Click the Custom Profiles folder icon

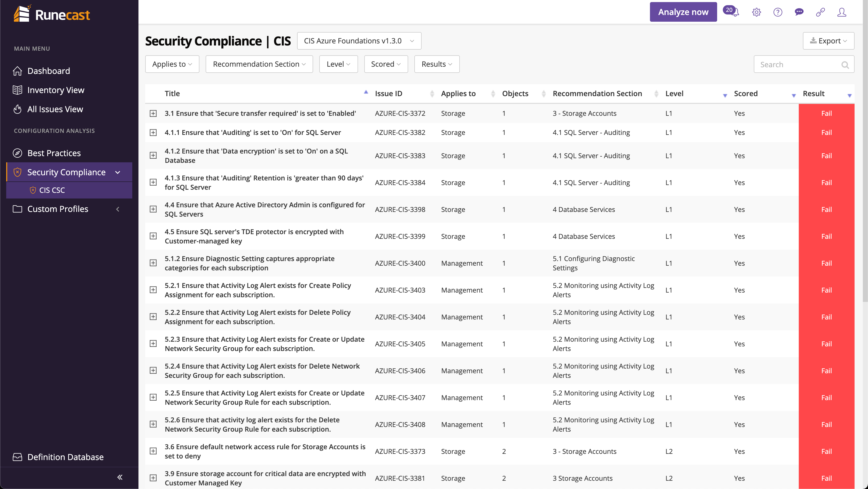coord(18,209)
